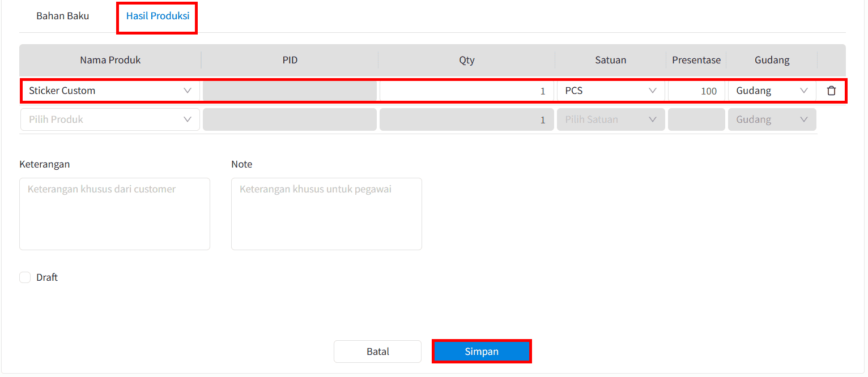
Task: Click the Pilih Satuan dropdown
Action: pos(610,119)
